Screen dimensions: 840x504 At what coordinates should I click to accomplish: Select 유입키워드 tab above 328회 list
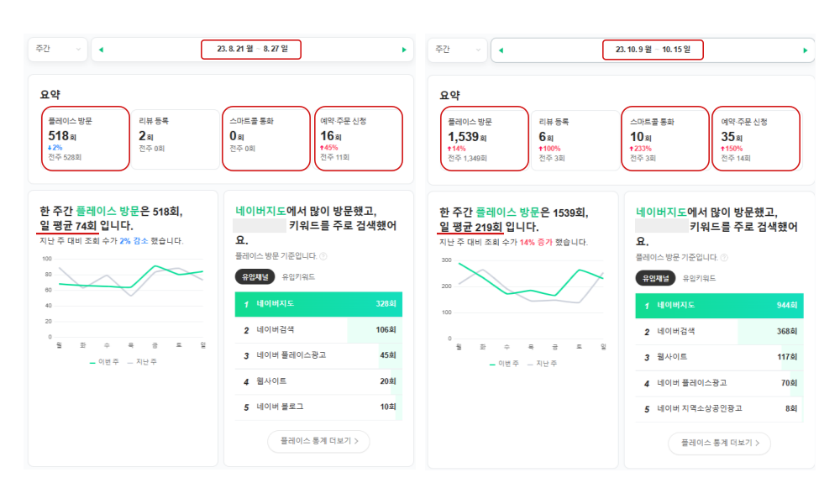point(298,278)
